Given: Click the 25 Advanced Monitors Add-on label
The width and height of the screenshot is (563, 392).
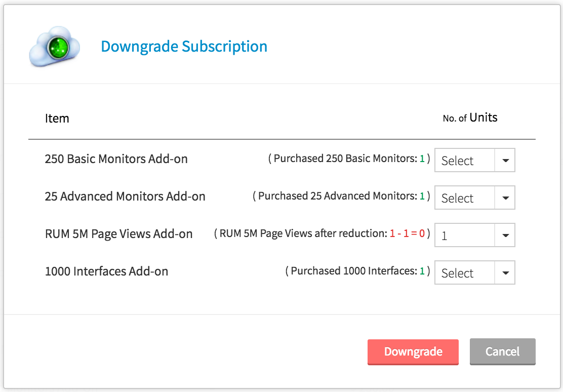Looking at the screenshot, I should (125, 197).
